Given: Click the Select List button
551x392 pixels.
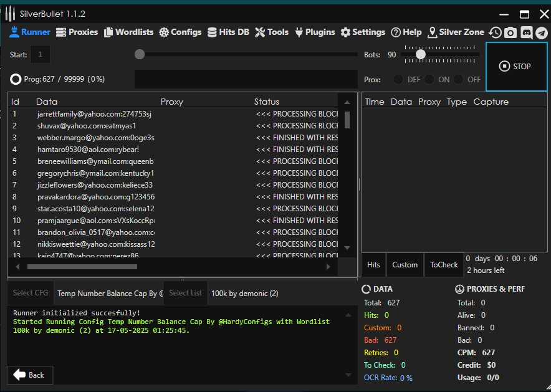Looking at the screenshot, I should coord(185,293).
